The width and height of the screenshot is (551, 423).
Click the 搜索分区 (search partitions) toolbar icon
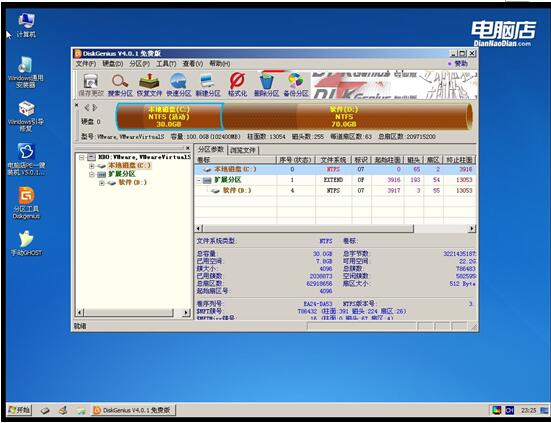pyautogui.click(x=120, y=85)
